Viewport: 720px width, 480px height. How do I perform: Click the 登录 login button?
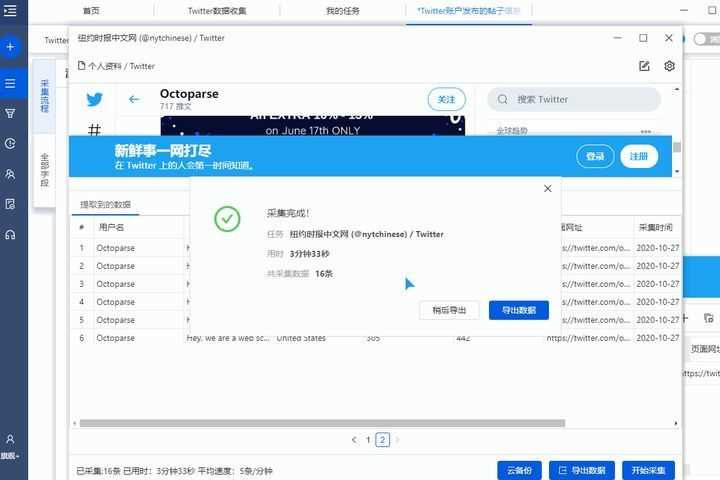tap(595, 157)
